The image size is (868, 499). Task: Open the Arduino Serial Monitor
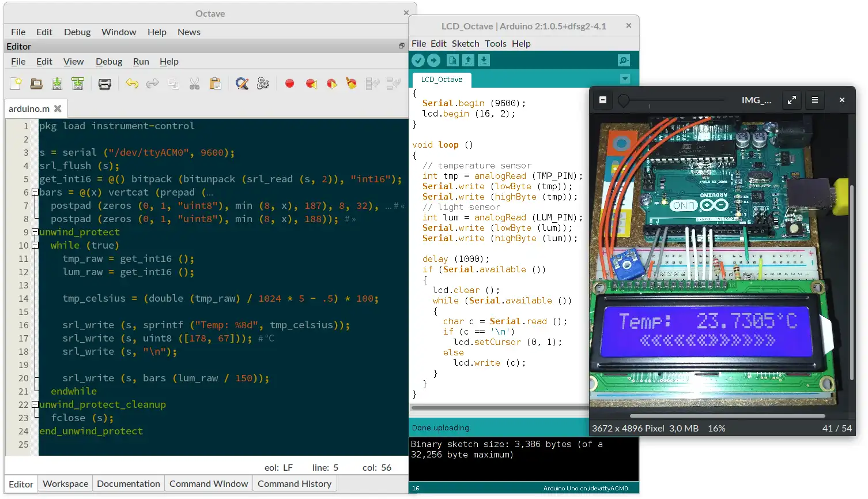tap(624, 61)
